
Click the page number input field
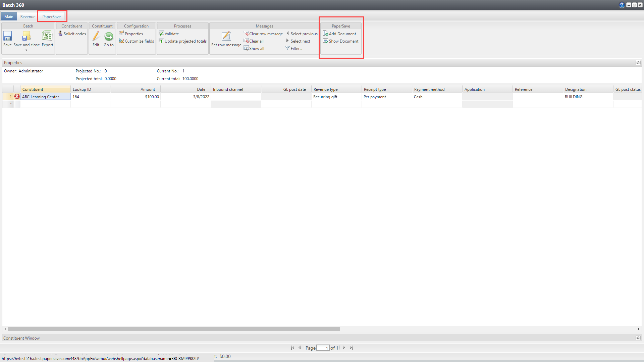point(323,348)
